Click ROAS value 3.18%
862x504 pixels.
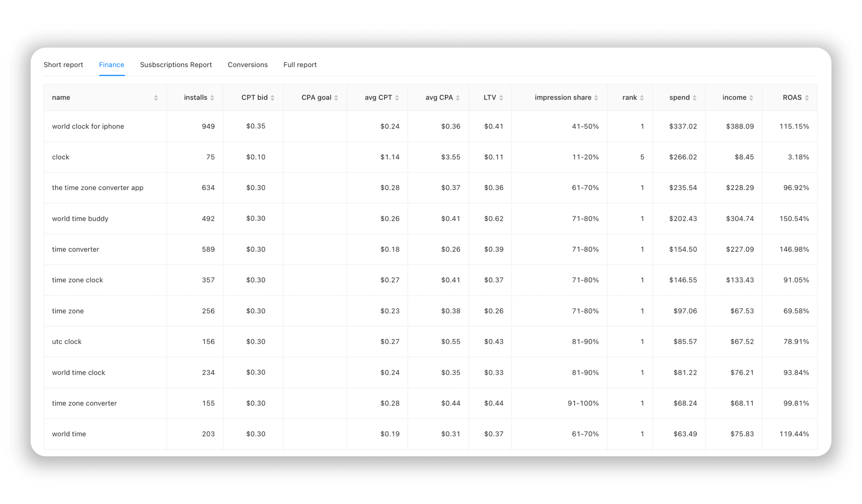click(798, 157)
